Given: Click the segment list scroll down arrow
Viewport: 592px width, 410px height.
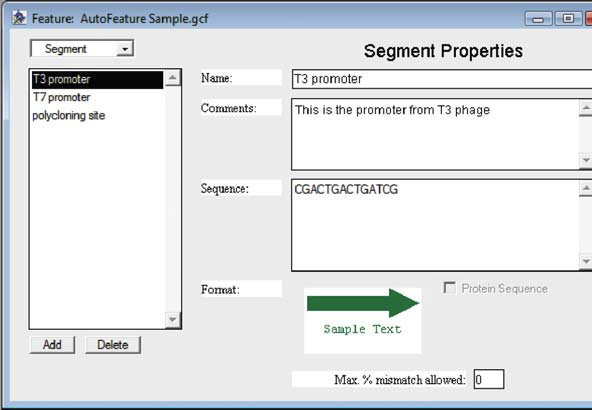Looking at the screenshot, I should tap(173, 320).
